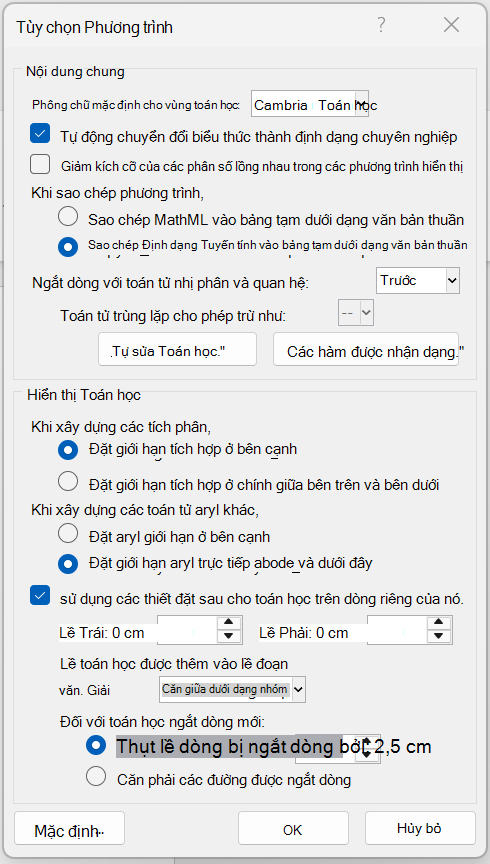Click the OK button
The width and height of the screenshot is (490, 864).
point(293,829)
